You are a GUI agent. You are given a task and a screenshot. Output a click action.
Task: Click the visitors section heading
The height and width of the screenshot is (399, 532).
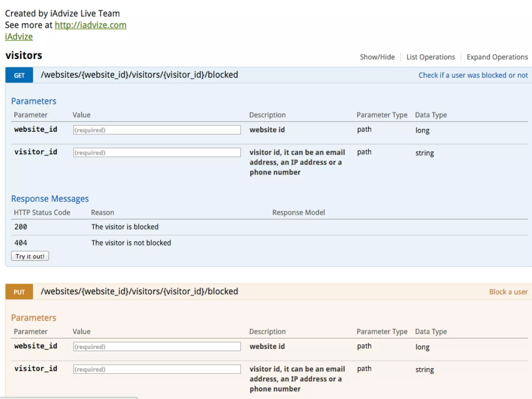pos(24,56)
